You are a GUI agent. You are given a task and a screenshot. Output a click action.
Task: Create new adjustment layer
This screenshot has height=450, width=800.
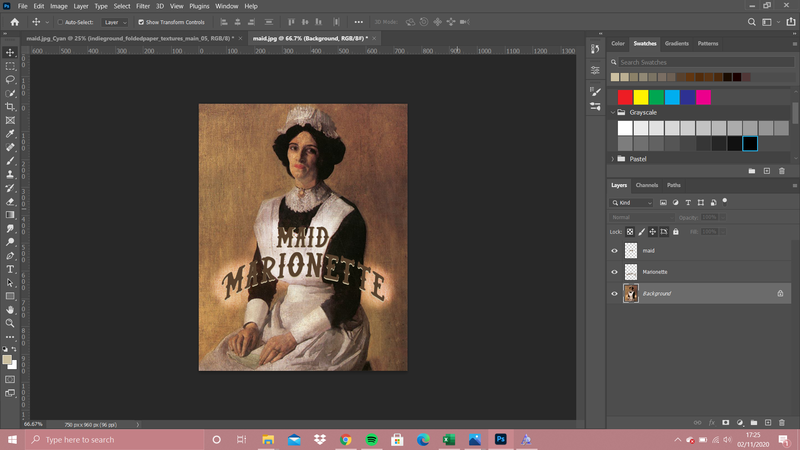point(740,422)
